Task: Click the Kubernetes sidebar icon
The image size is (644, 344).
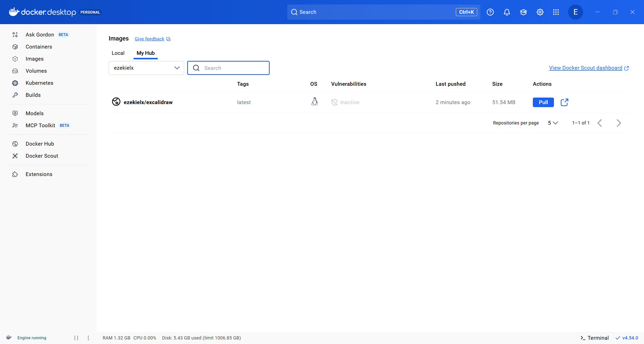Action: pos(15,83)
